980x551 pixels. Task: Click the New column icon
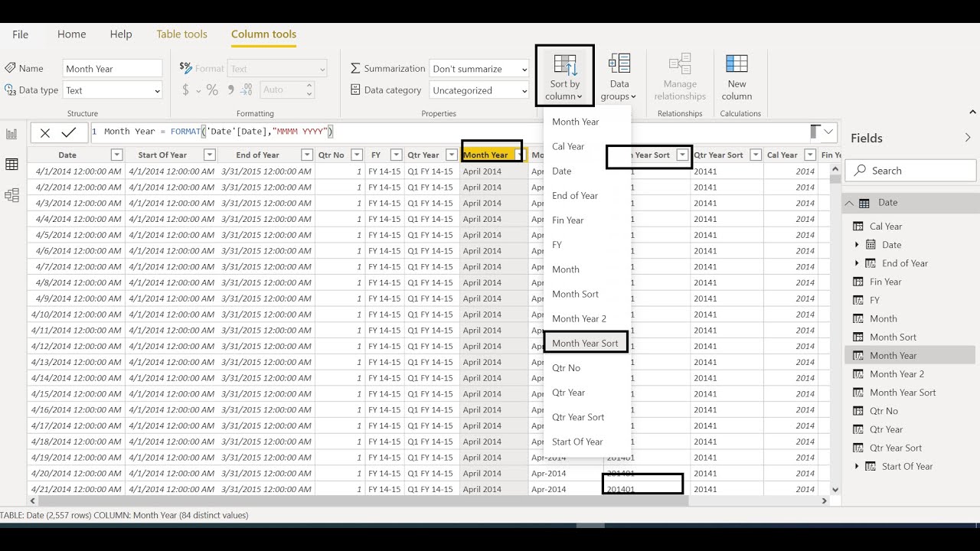click(x=737, y=64)
